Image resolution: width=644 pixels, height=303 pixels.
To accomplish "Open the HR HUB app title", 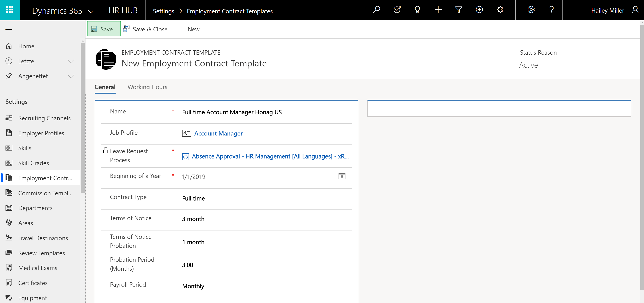I will click(123, 10).
